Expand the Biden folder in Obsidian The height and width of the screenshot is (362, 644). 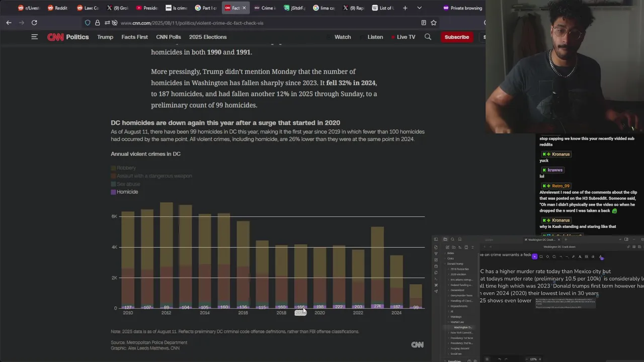pos(450,253)
